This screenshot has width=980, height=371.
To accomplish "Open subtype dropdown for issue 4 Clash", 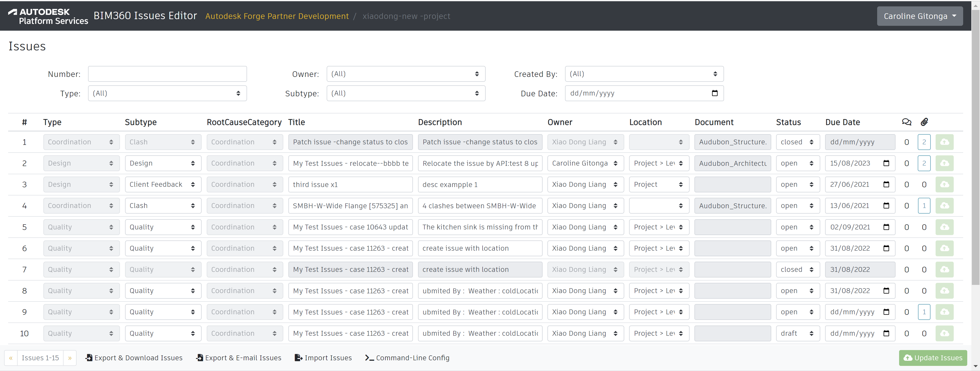I will pyautogui.click(x=163, y=206).
